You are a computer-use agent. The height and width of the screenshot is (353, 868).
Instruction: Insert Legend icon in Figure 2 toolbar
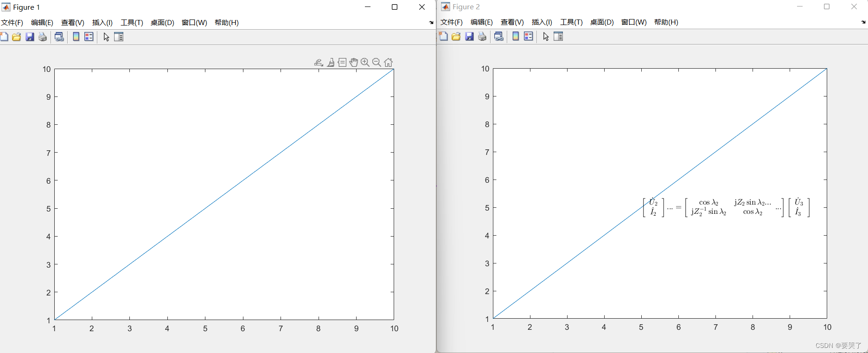coord(529,37)
